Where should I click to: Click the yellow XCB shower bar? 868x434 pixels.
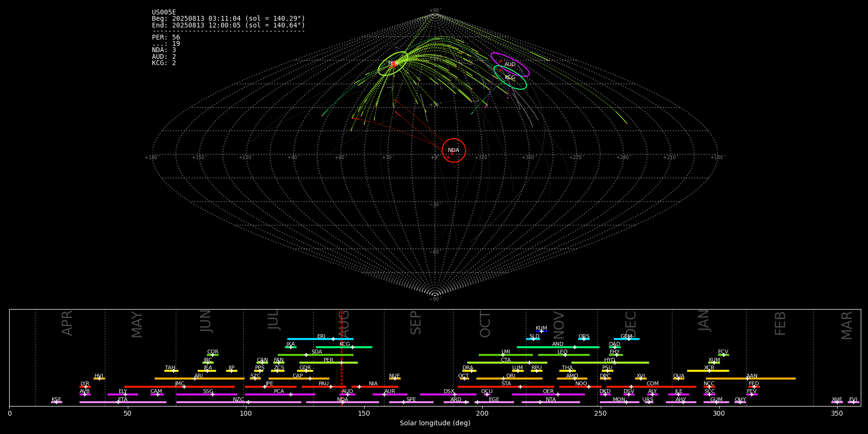click(x=708, y=371)
